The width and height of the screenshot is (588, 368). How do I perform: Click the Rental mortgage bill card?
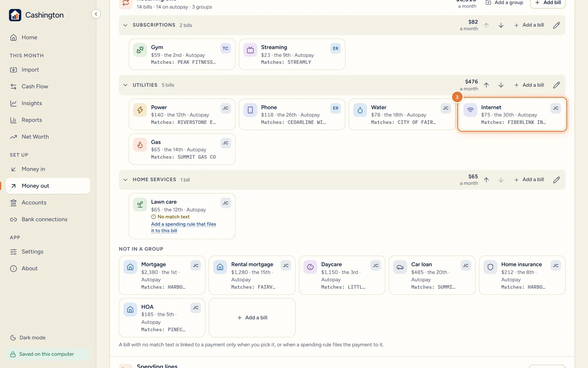252,275
